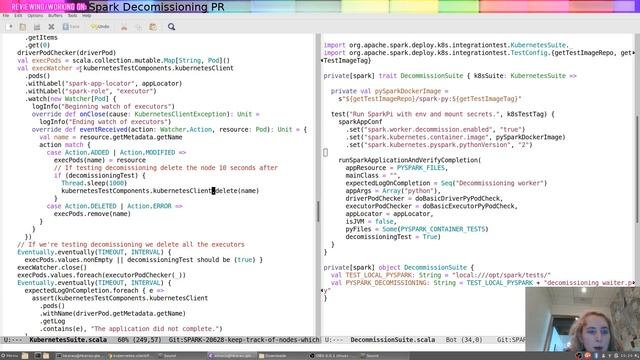The width and height of the screenshot is (640, 360).
Task: Click 'val TEST_LOCAL_PYSPARK' line in right buffer
Action: click(x=441, y=275)
